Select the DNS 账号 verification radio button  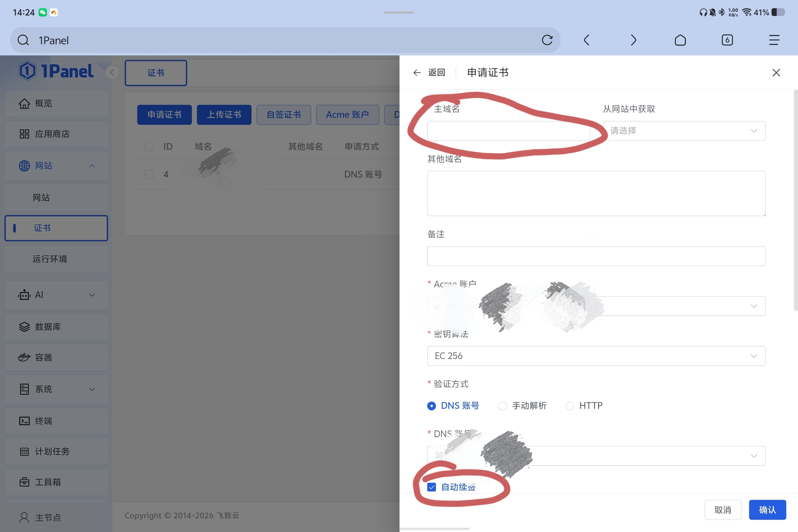(431, 406)
